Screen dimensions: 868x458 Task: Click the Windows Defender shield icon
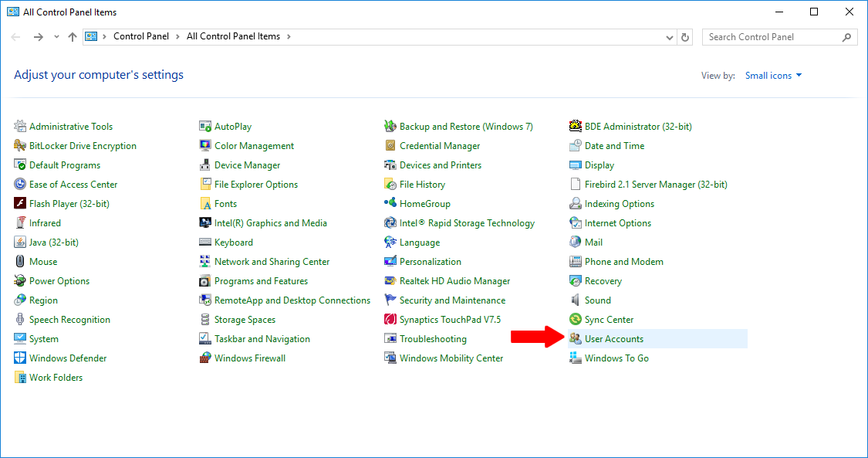(x=20, y=358)
